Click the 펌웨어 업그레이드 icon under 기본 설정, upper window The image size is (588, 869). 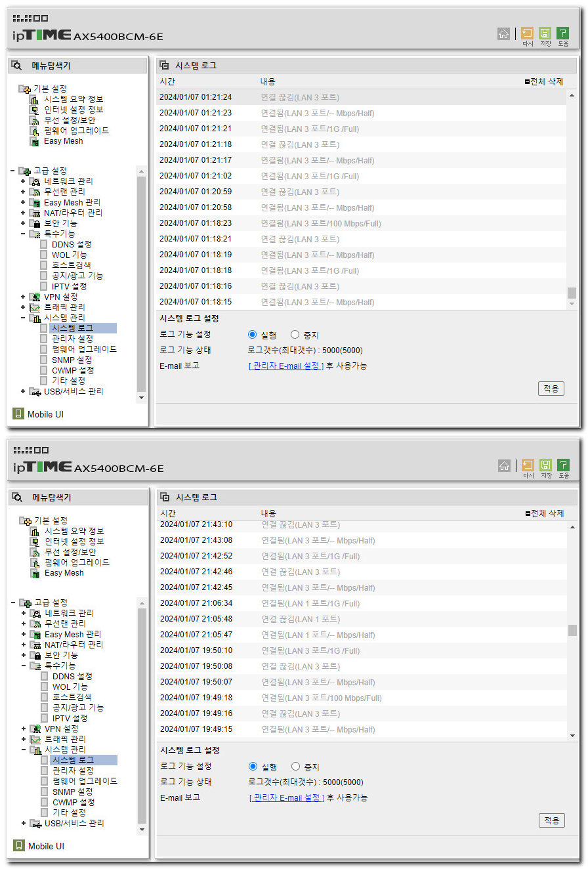(34, 131)
